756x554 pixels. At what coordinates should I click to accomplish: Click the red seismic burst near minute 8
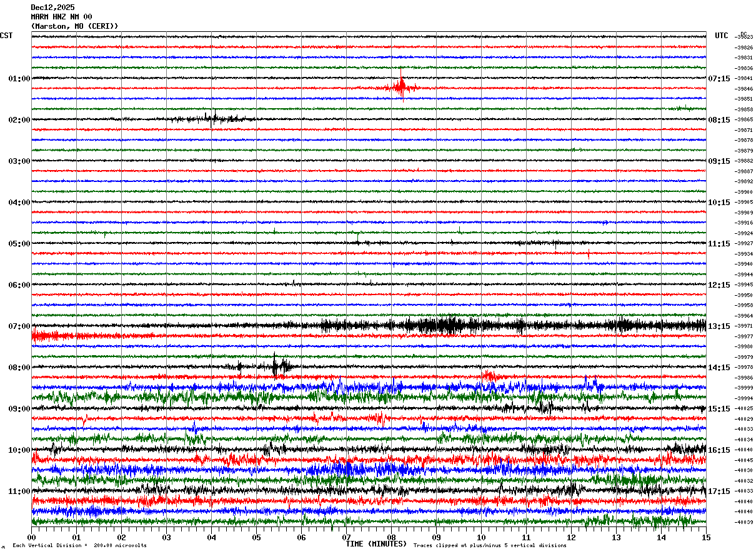401,88
